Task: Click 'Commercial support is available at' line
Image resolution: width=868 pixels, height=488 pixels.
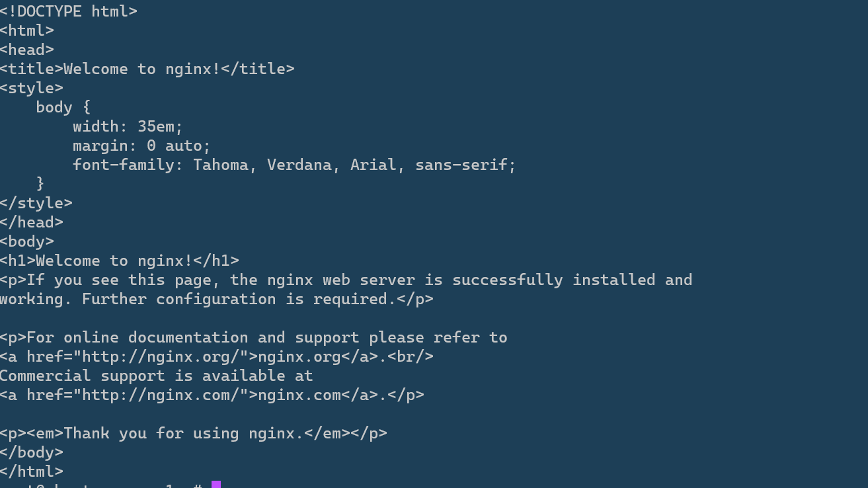Action: click(156, 376)
